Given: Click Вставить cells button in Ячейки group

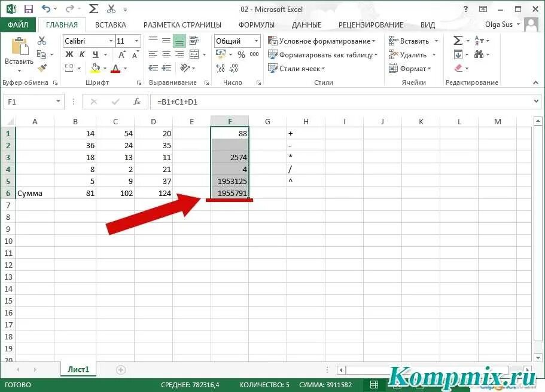Looking at the screenshot, I should (x=409, y=41).
